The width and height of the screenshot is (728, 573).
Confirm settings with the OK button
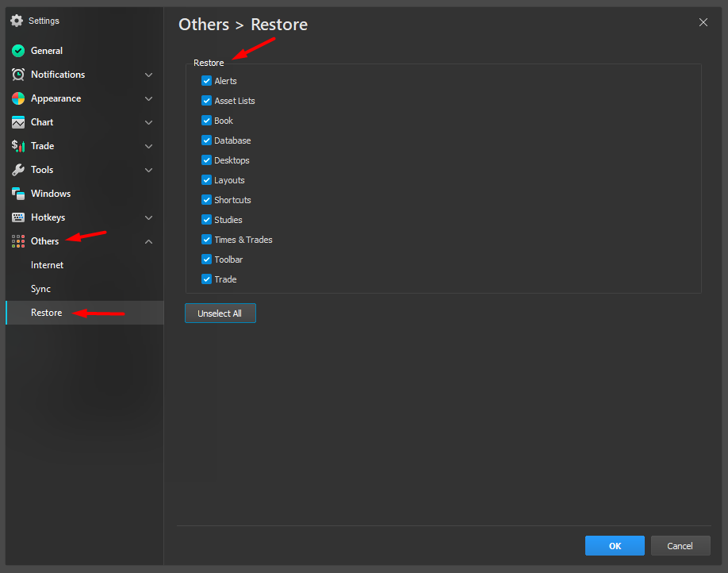pyautogui.click(x=615, y=546)
